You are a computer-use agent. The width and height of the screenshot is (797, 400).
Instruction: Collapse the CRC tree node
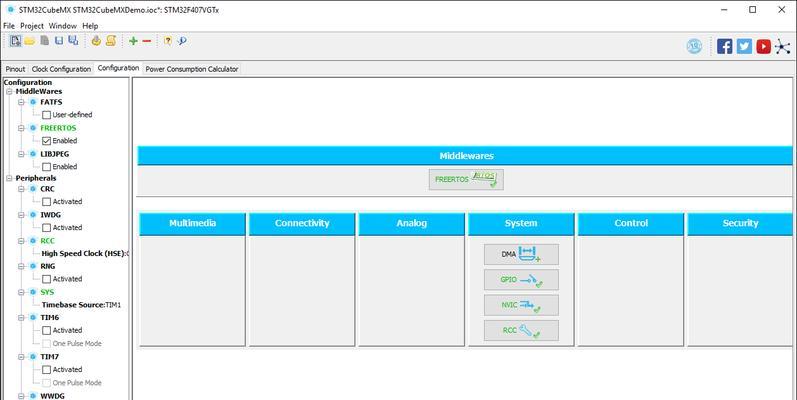click(21, 189)
